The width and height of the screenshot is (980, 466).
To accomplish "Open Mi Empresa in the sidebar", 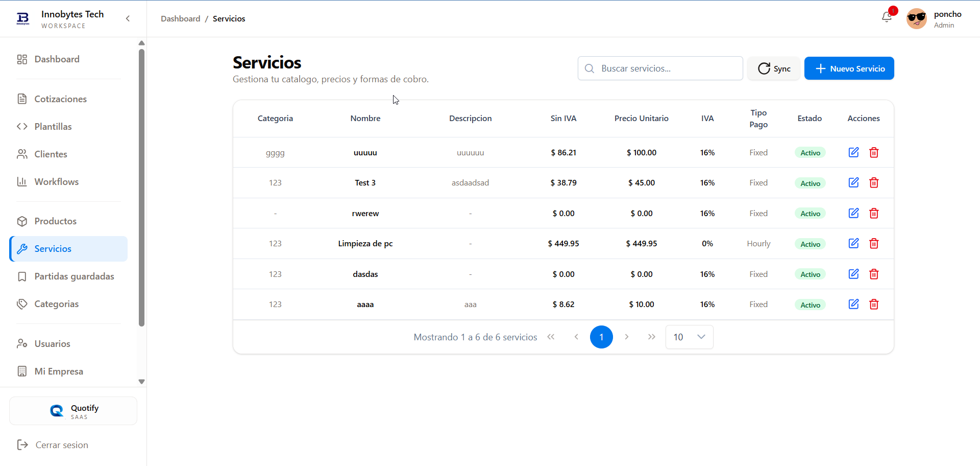I will pyautogui.click(x=68, y=371).
